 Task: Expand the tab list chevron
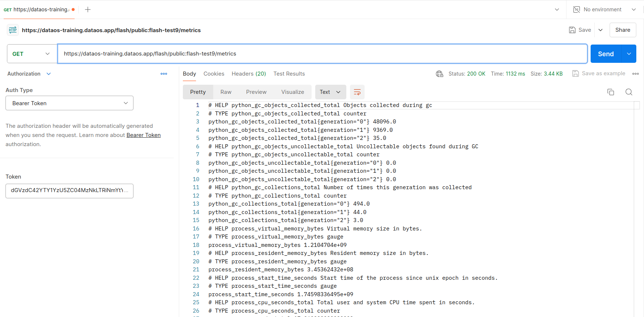click(x=557, y=9)
